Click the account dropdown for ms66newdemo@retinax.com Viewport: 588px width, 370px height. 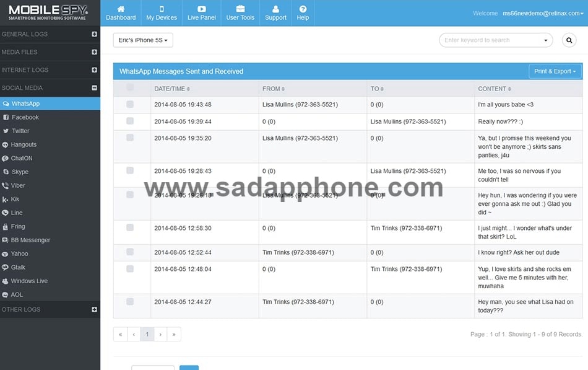tap(543, 12)
